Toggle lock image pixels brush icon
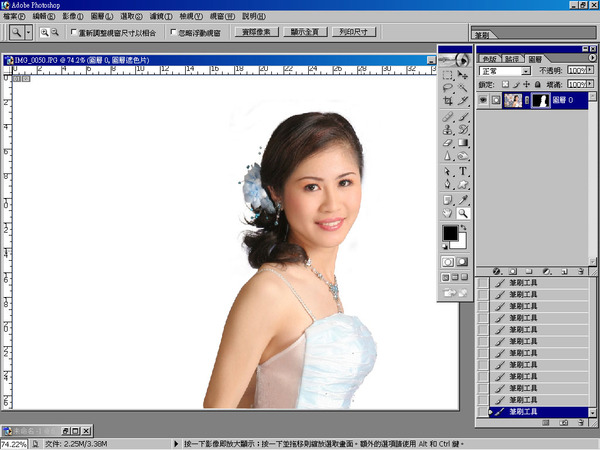600x450 pixels. [x=516, y=84]
